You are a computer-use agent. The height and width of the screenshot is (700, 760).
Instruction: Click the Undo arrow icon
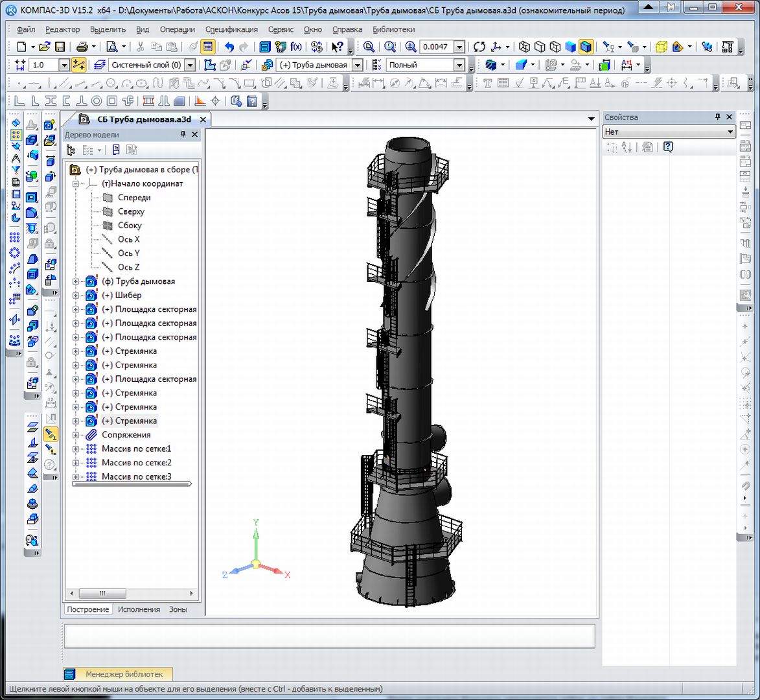(229, 47)
